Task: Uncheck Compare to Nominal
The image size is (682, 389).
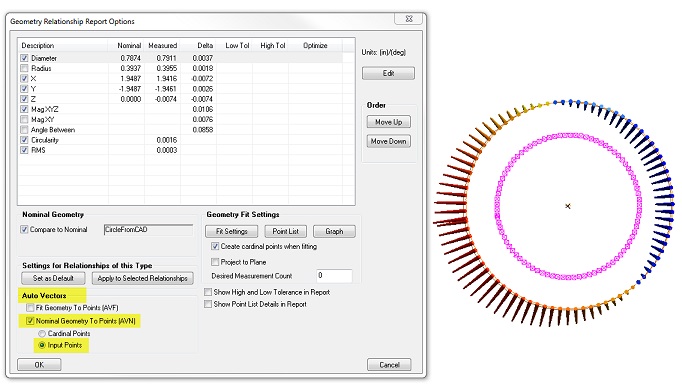Action: point(24,229)
